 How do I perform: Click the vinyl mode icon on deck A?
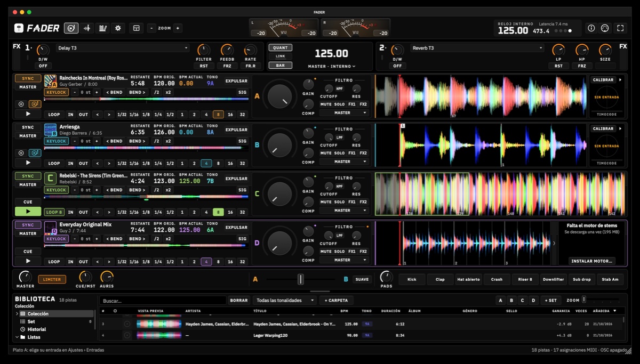(x=21, y=104)
